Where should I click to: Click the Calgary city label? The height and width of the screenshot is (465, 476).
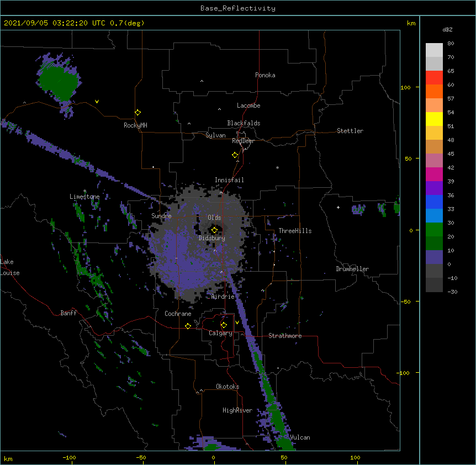220,333
